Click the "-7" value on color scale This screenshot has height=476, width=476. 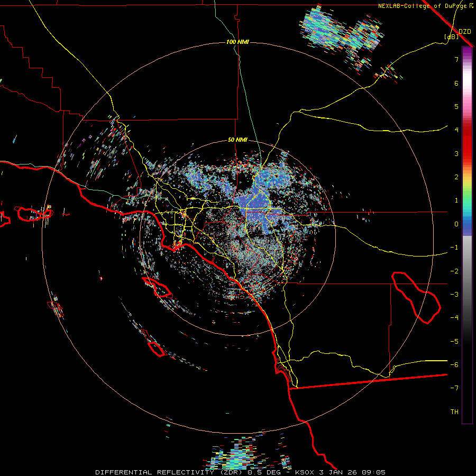(x=454, y=388)
